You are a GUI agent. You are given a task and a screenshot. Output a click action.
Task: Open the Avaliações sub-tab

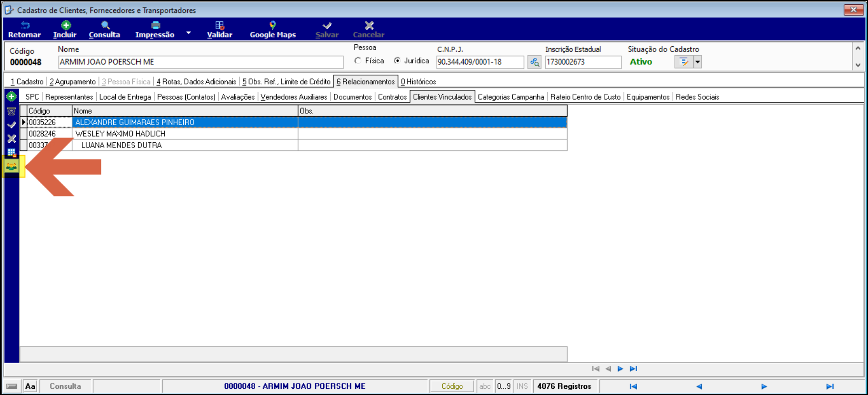(238, 97)
